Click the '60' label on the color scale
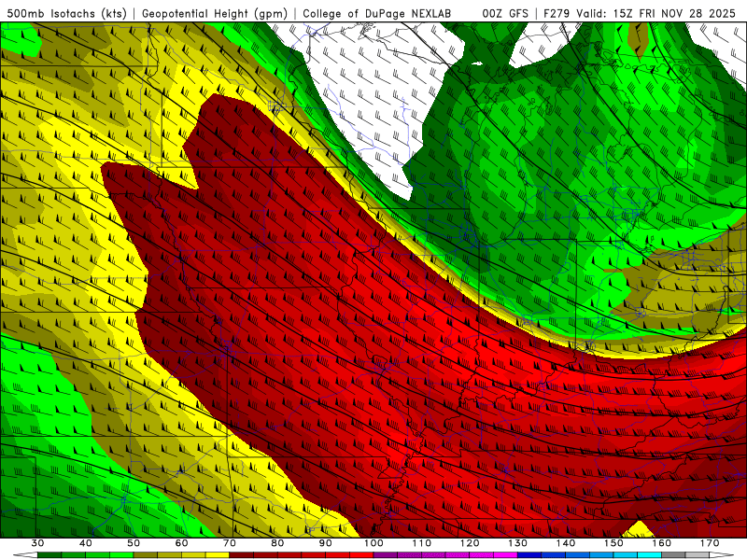Image resolution: width=747 pixels, height=560 pixels. 181,543
